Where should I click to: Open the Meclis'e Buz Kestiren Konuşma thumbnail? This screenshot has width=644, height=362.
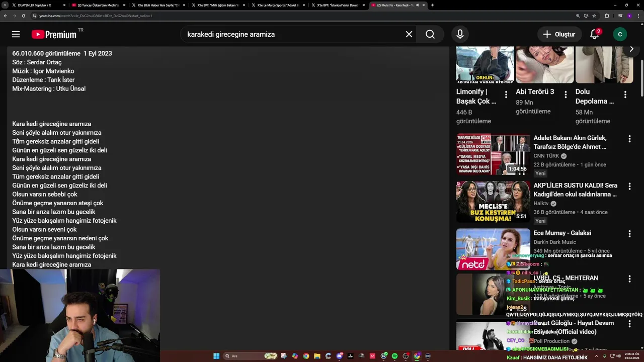493,202
